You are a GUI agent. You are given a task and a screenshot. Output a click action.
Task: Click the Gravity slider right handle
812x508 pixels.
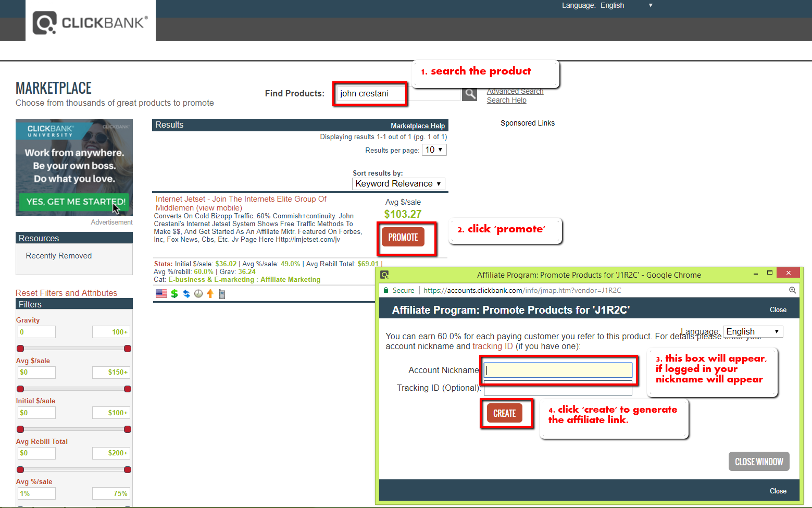(x=128, y=349)
